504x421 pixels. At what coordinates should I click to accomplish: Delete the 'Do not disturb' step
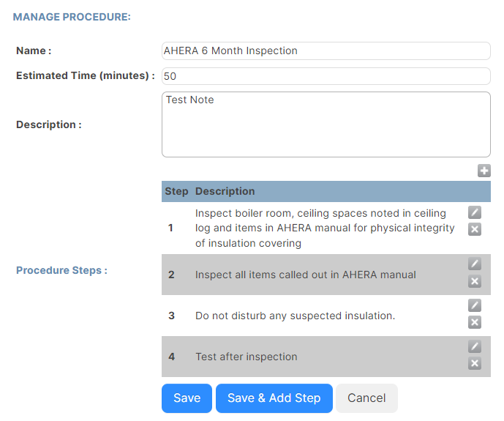click(475, 322)
